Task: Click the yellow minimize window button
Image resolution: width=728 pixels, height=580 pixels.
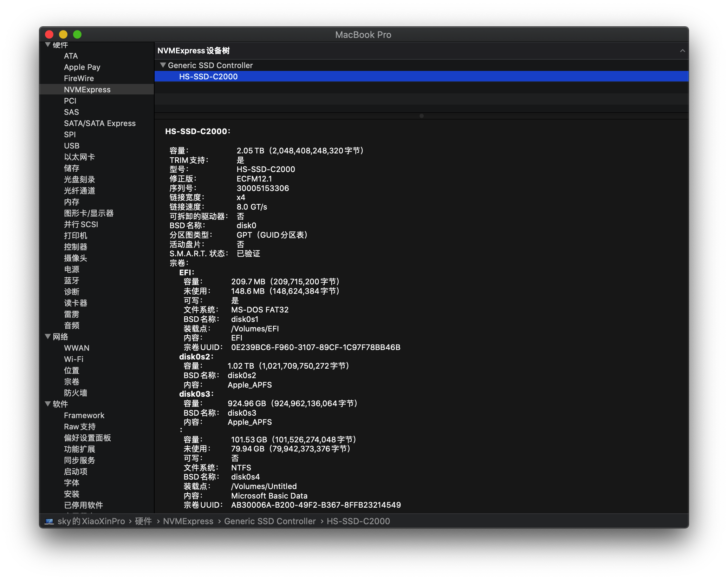Action: coord(63,34)
